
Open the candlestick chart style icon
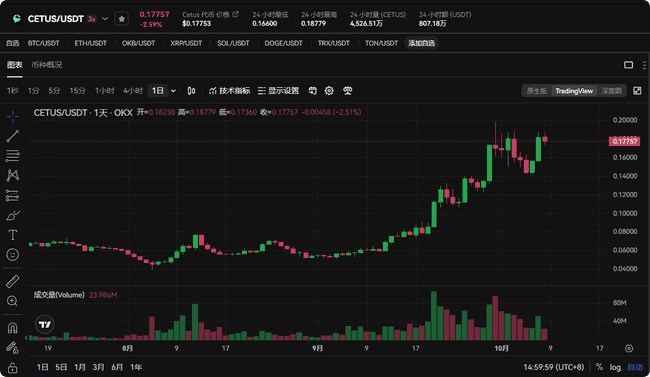click(x=191, y=91)
